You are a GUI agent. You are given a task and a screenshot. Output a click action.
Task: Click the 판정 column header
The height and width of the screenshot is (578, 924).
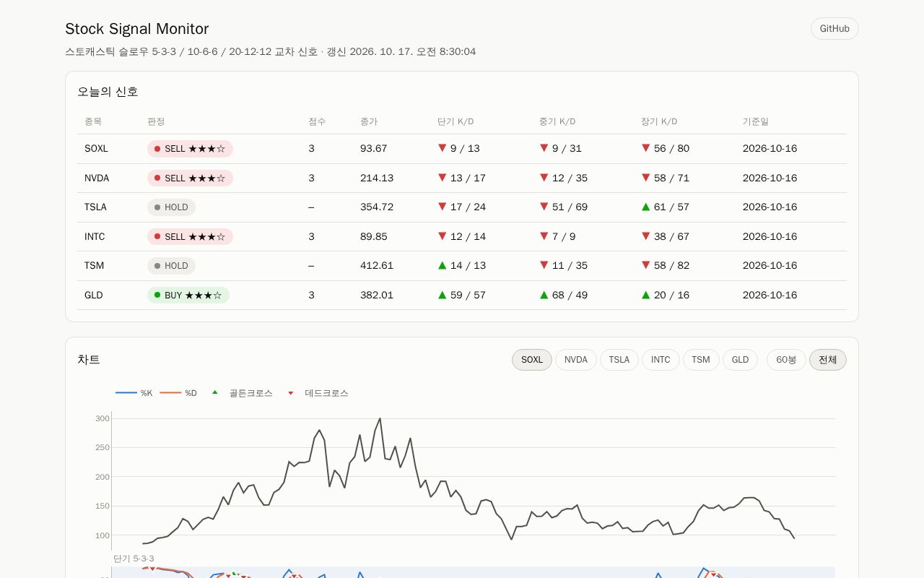pos(156,121)
